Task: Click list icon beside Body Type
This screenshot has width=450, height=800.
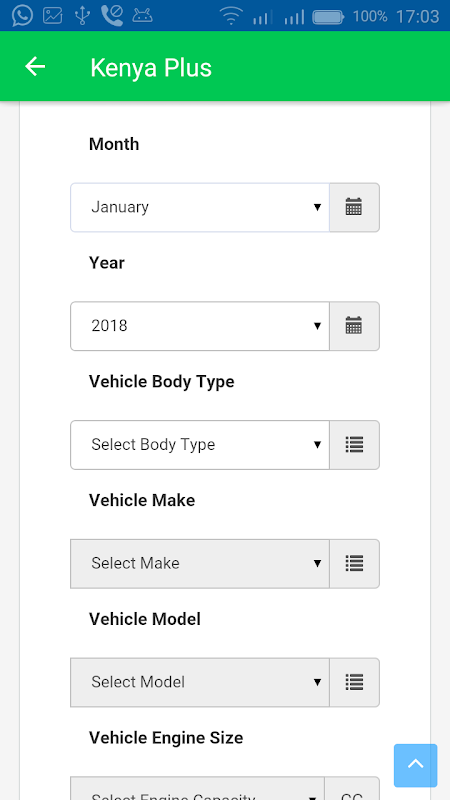Action: [x=354, y=445]
